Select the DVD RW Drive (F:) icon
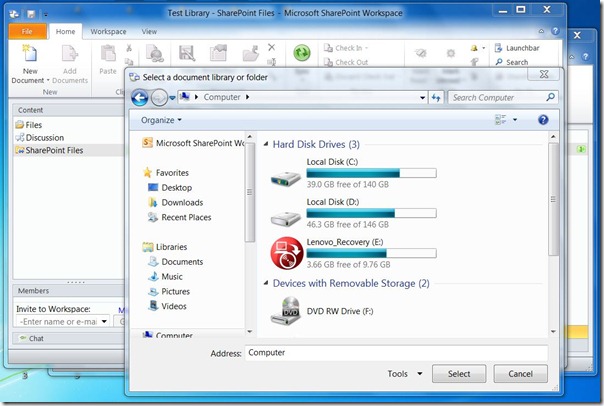The height and width of the screenshot is (406, 604). coord(285,311)
